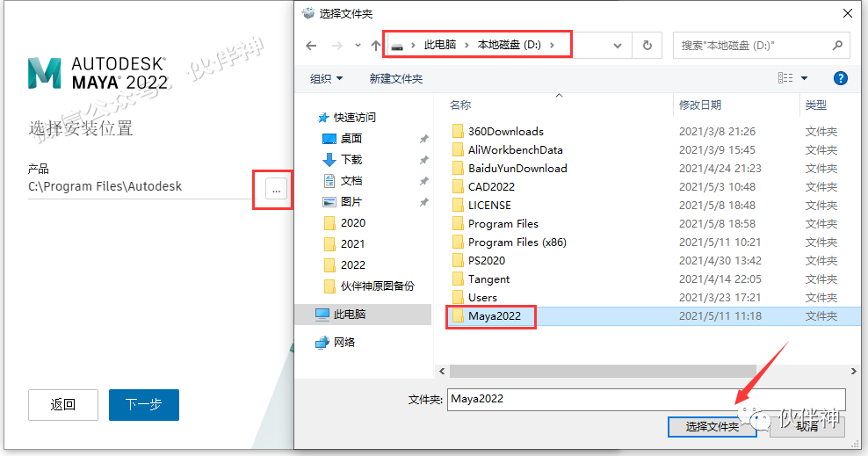Click the search magnifier icon
Image resolution: width=868 pixels, height=456 pixels.
point(837,46)
